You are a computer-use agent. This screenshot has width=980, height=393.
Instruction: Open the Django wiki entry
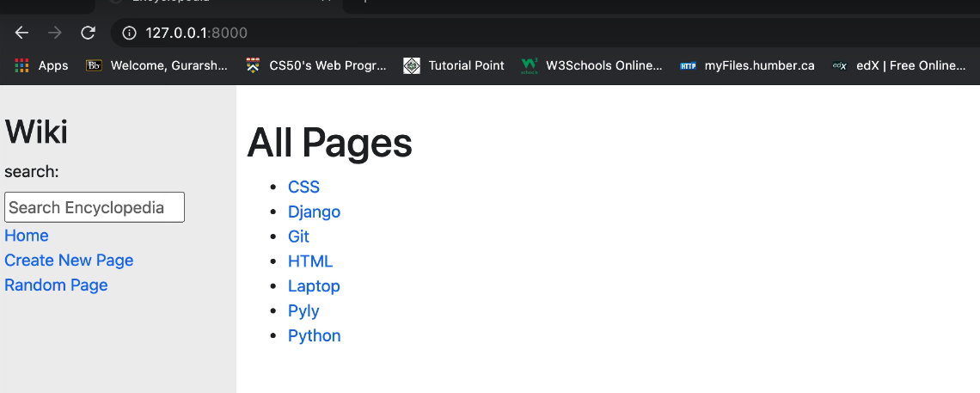pos(314,212)
